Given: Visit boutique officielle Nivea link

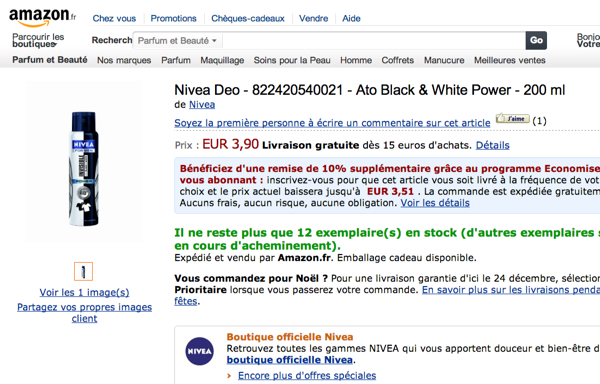Looking at the screenshot, I should 290,360.
